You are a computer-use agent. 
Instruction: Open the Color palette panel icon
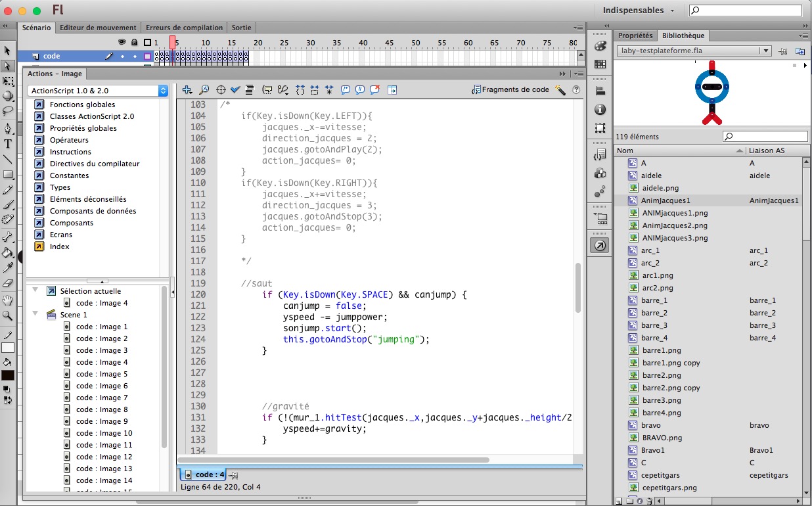pos(600,46)
